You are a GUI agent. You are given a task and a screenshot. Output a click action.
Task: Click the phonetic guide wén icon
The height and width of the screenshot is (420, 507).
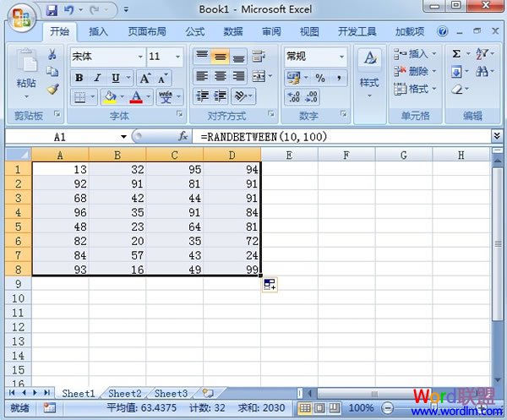166,96
